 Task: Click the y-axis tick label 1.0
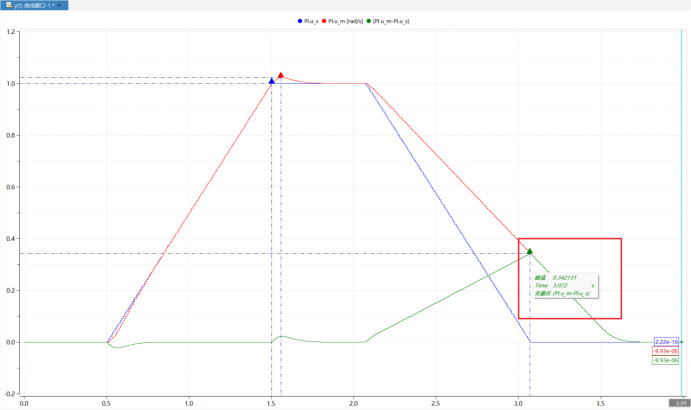pos(11,83)
